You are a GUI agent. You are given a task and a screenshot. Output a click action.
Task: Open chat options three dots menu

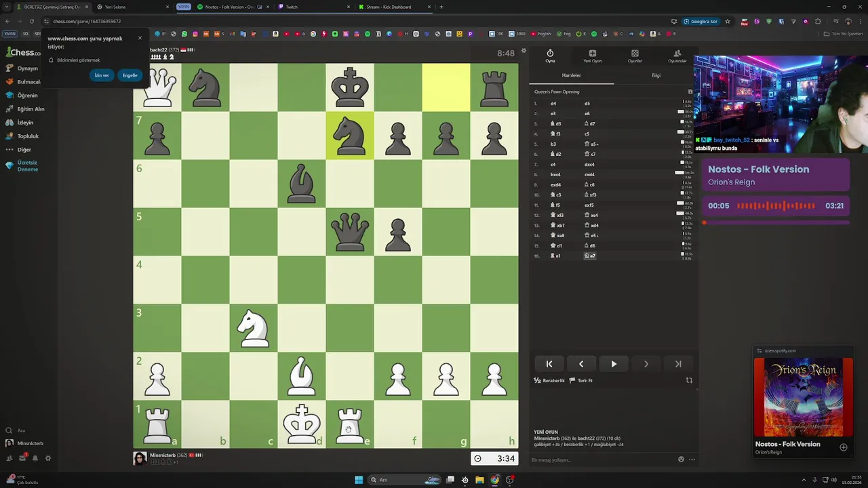tap(692, 460)
